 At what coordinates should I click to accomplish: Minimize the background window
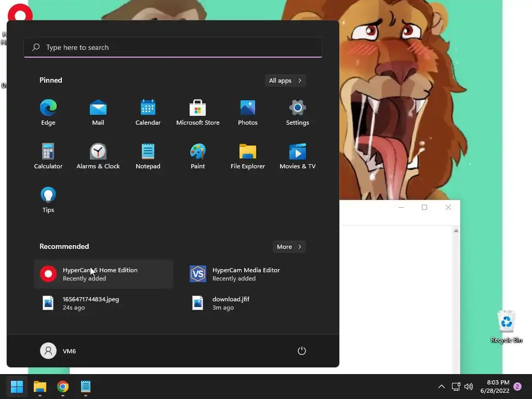401,207
